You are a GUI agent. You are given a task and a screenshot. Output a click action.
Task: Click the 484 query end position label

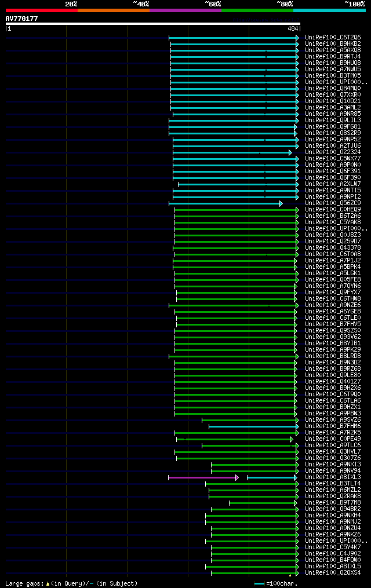(x=293, y=28)
